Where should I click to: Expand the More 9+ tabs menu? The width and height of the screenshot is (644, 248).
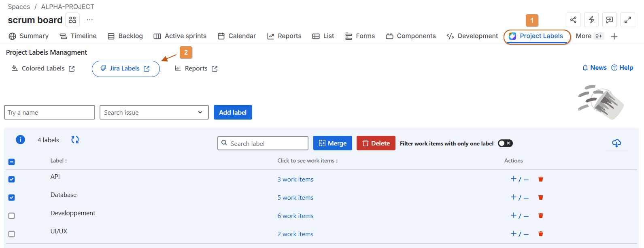(589, 36)
